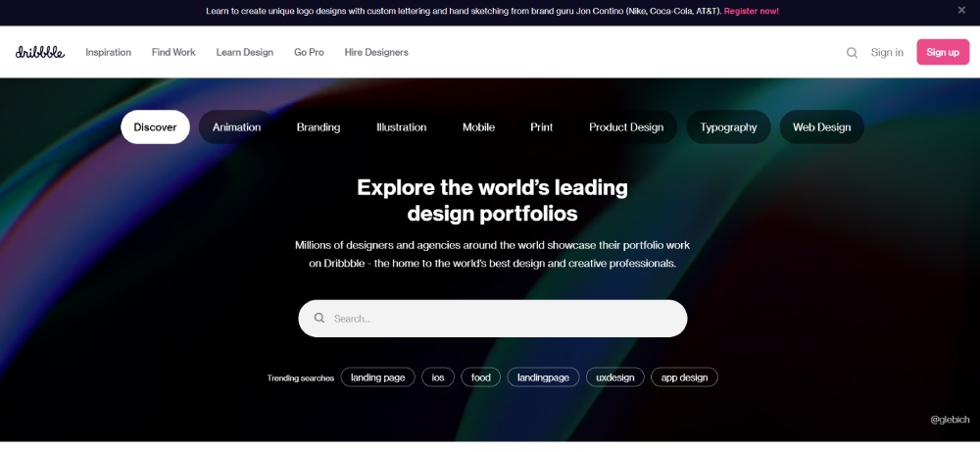Select the Branding category tab

pyautogui.click(x=318, y=126)
